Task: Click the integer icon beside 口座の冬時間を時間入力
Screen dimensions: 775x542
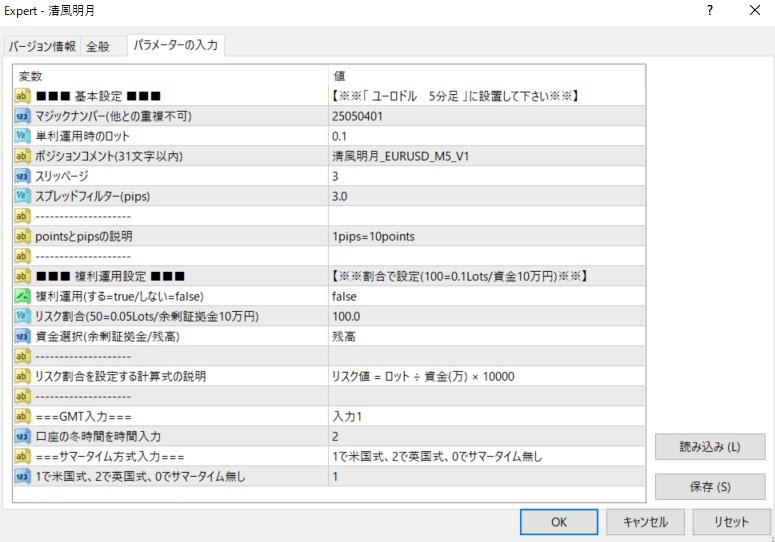Action: 22,436
